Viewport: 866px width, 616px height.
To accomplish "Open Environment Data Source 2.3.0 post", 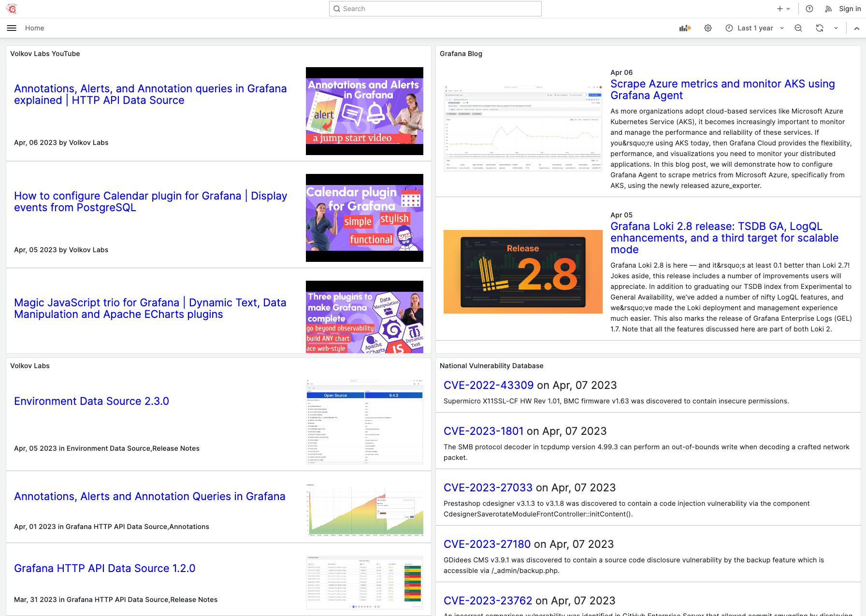I will pos(91,401).
